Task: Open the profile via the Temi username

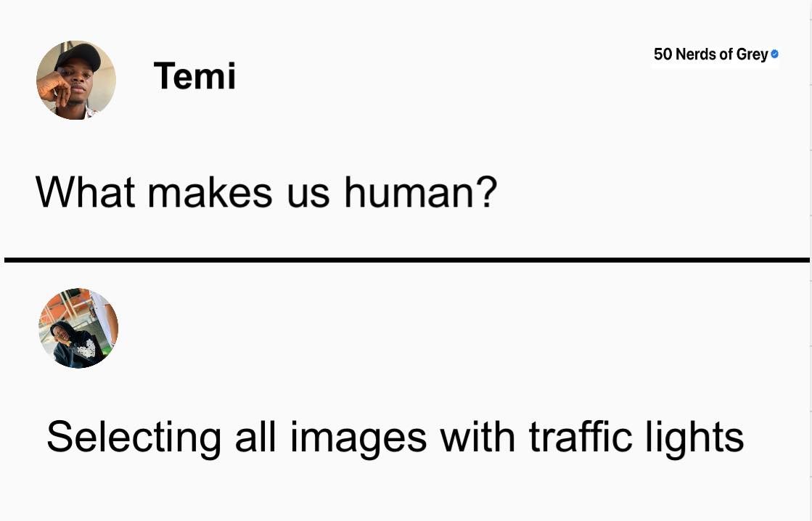Action: [194, 76]
